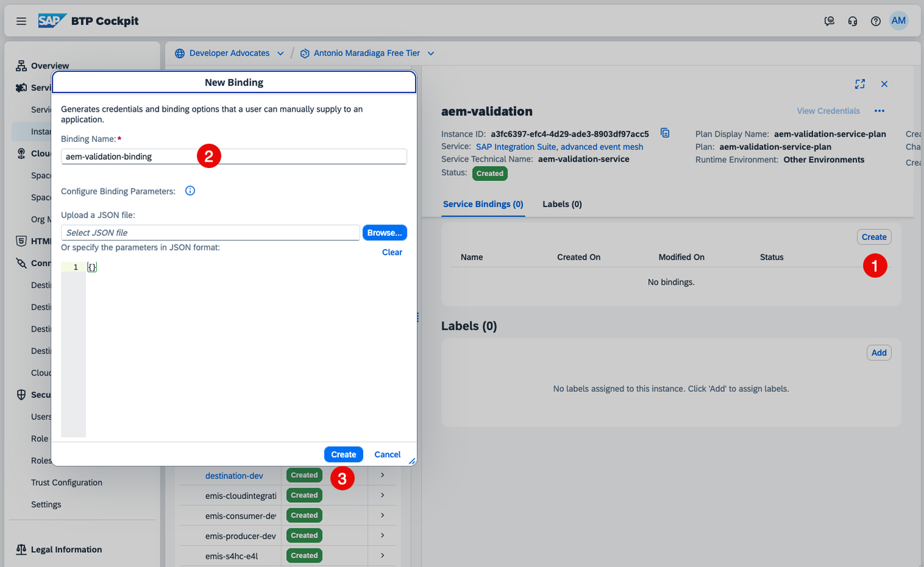
Task: Open the emis-consumer-dev row chevron
Action: click(x=382, y=515)
